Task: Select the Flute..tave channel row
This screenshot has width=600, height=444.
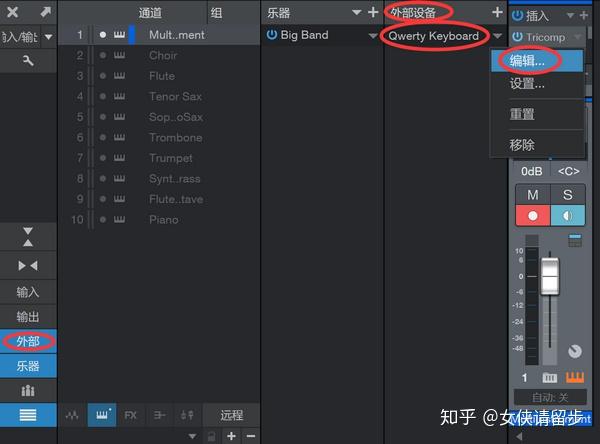Action: pyautogui.click(x=159, y=199)
